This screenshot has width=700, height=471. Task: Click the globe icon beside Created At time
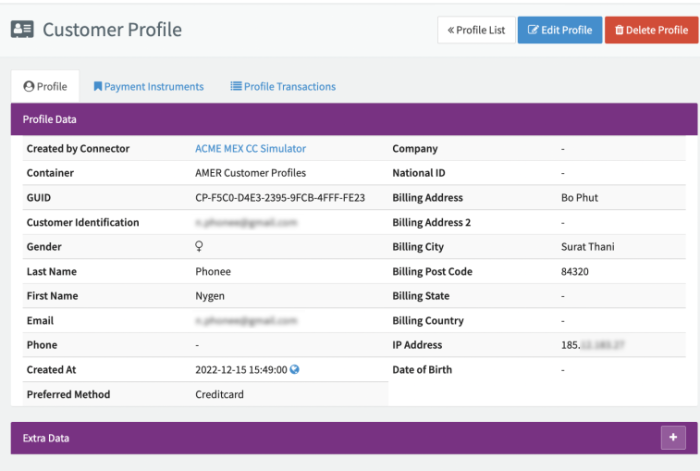click(294, 369)
